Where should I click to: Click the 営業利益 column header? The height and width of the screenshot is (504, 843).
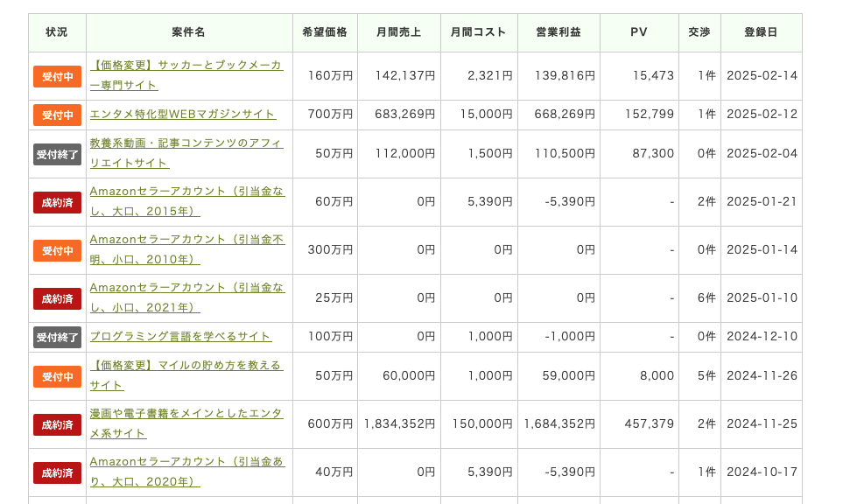click(x=558, y=32)
